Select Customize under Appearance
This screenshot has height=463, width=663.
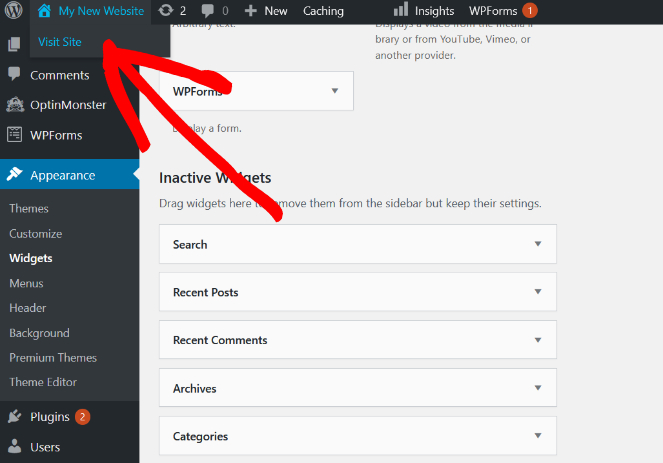tap(36, 234)
